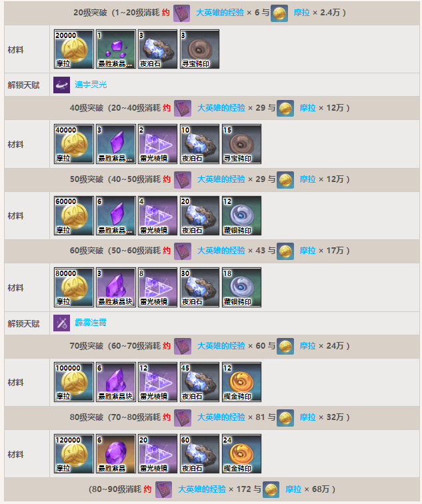
Task: Open the 摩拉 link in 40级突破 header
Action: (x=307, y=108)
